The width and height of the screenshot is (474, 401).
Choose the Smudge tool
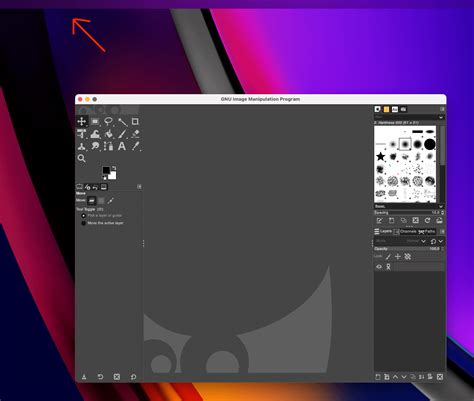(95, 146)
